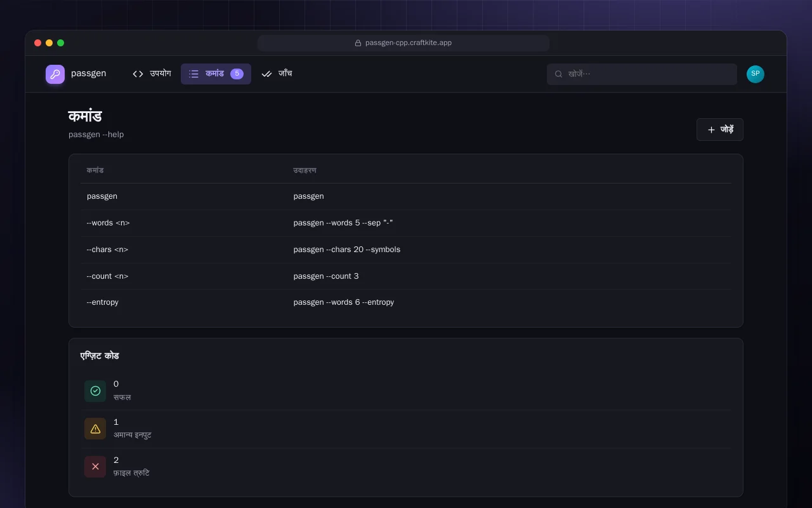Click example passgen --words 5 --sep "-"

pos(343,223)
